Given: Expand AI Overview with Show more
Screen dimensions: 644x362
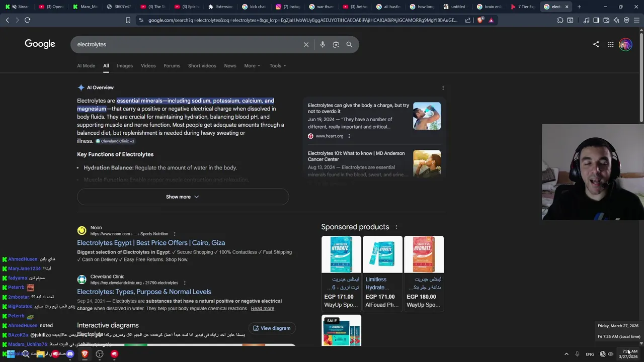Looking at the screenshot, I should (x=183, y=197).
